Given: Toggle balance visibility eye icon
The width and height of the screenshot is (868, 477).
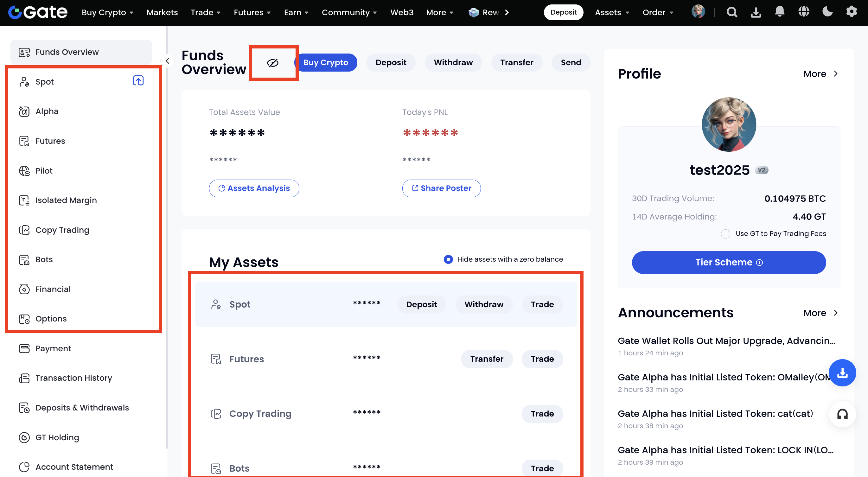Looking at the screenshot, I should (273, 63).
